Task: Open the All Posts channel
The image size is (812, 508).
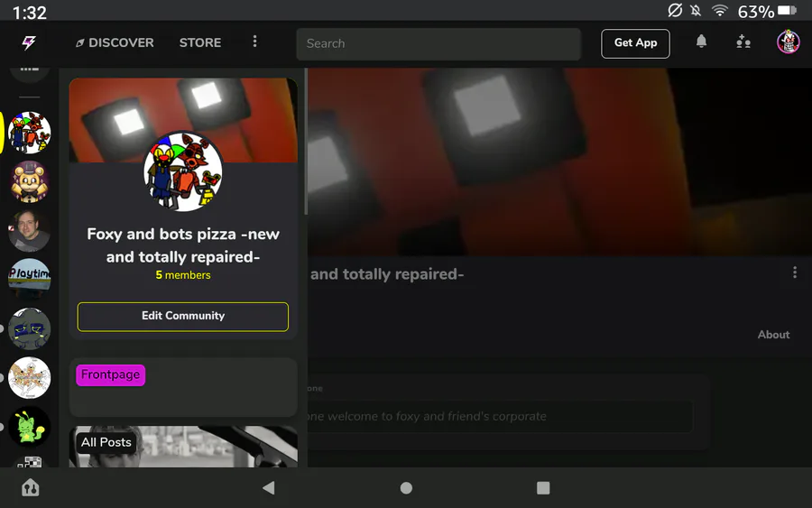Action: pyautogui.click(x=183, y=447)
